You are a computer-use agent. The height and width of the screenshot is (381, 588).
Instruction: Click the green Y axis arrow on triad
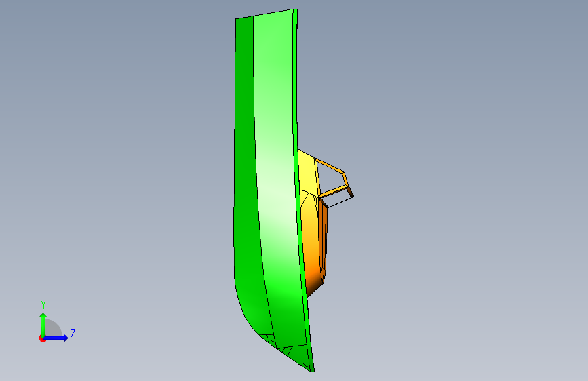click(x=43, y=324)
